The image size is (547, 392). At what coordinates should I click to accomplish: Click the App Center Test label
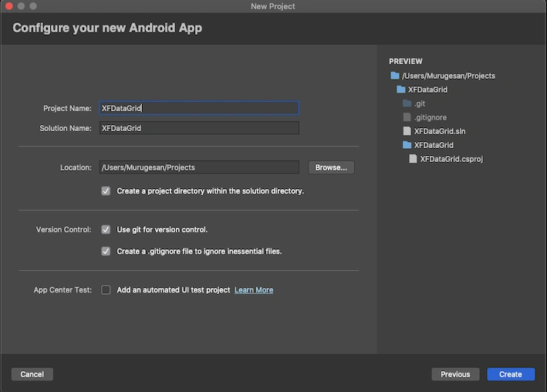click(62, 289)
